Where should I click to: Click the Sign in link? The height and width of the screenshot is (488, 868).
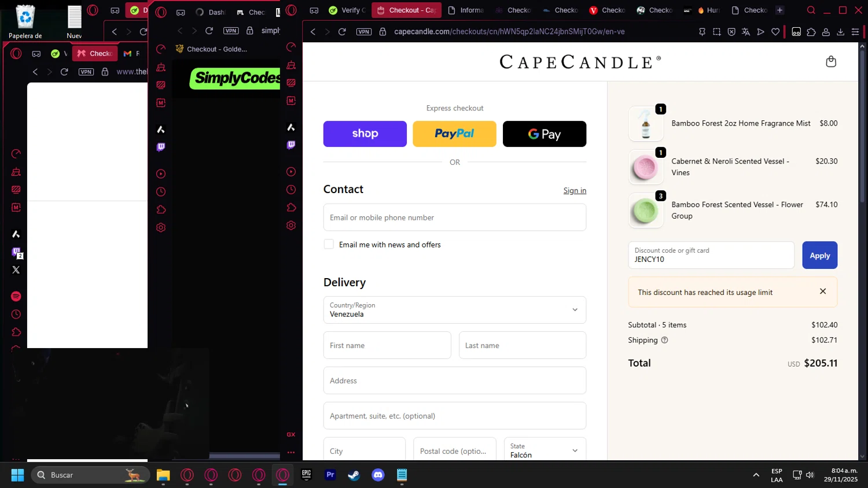575,190
